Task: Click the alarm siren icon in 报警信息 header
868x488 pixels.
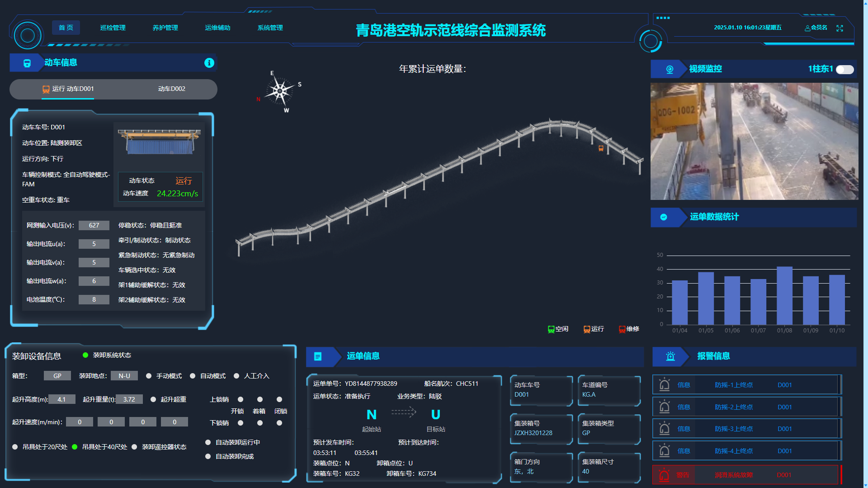Action: (670, 356)
